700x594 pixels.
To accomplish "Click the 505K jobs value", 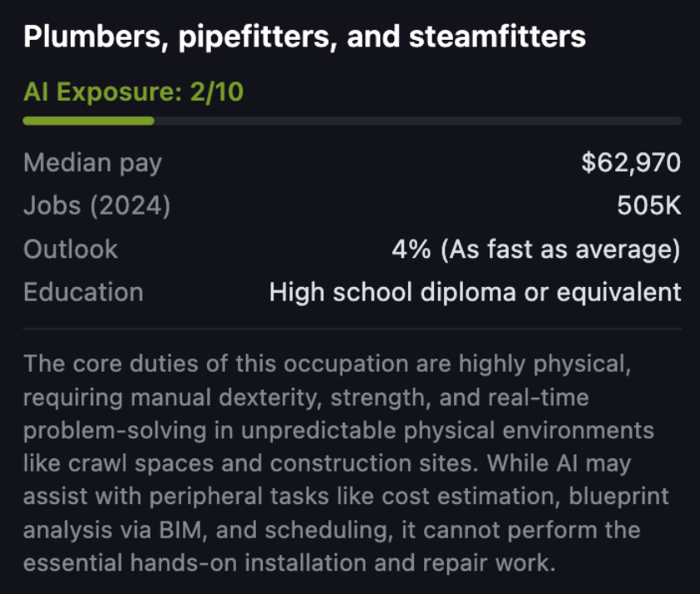I will pyautogui.click(x=648, y=205).
